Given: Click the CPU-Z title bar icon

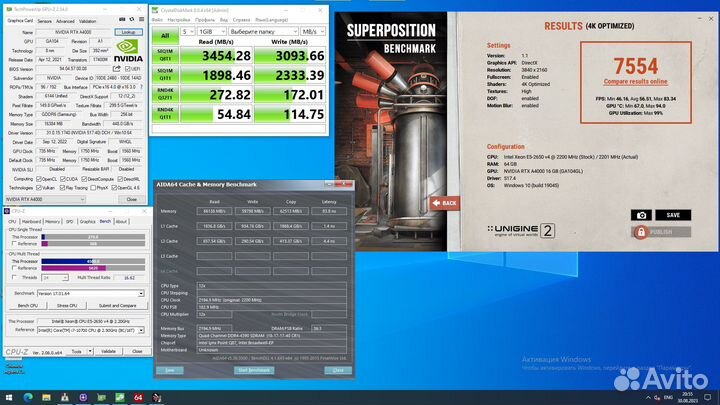Looking at the screenshot, I should (7, 211).
